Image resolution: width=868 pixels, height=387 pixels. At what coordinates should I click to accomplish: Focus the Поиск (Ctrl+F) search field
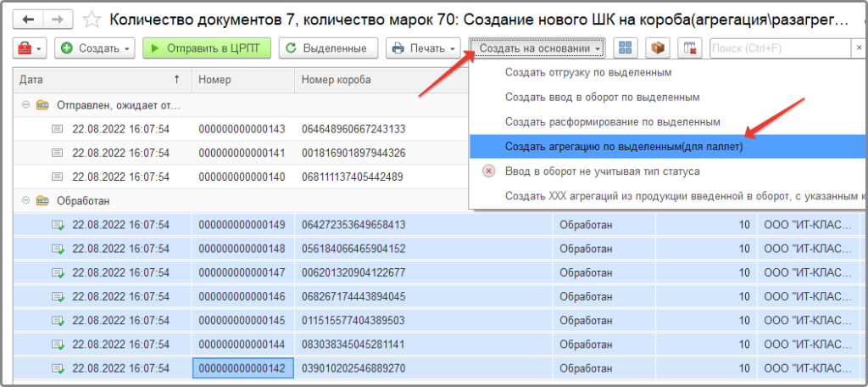[x=780, y=48]
